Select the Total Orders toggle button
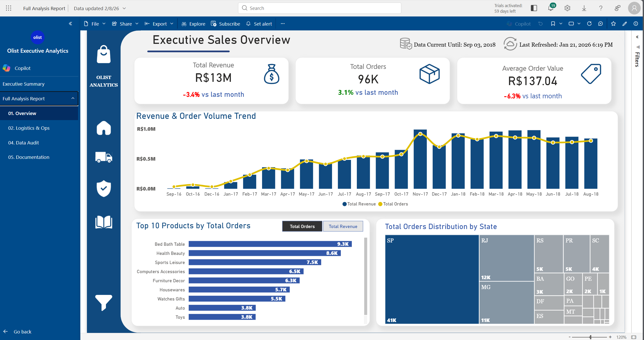Image resolution: width=644 pixels, height=340 pixels. click(302, 226)
